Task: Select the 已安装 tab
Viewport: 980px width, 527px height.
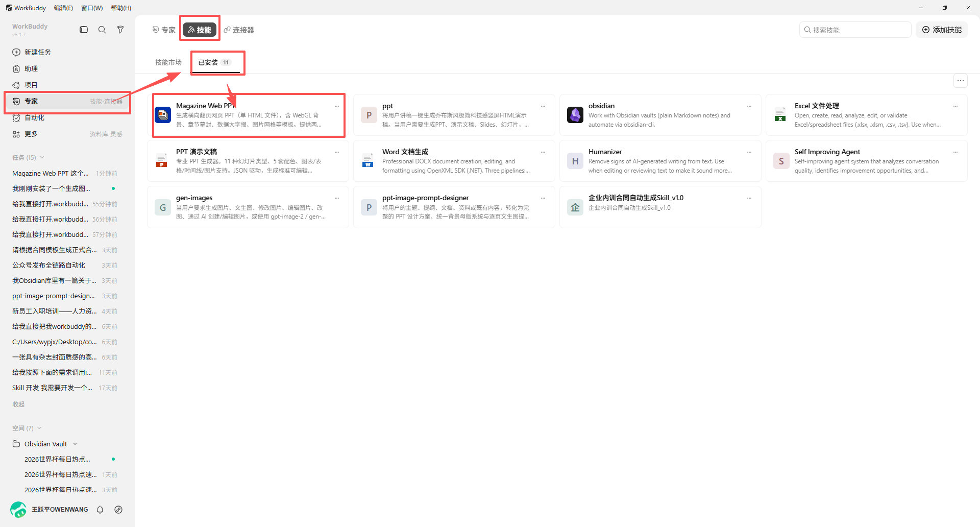Action: point(215,62)
